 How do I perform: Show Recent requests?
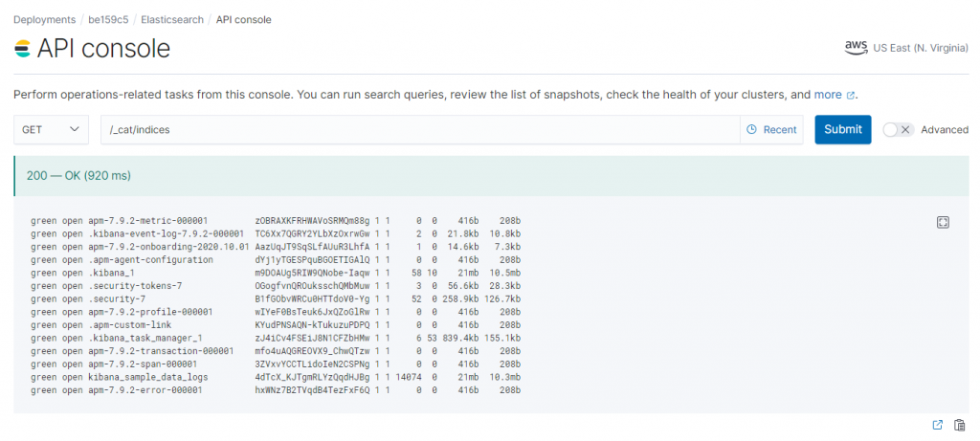[x=772, y=130]
